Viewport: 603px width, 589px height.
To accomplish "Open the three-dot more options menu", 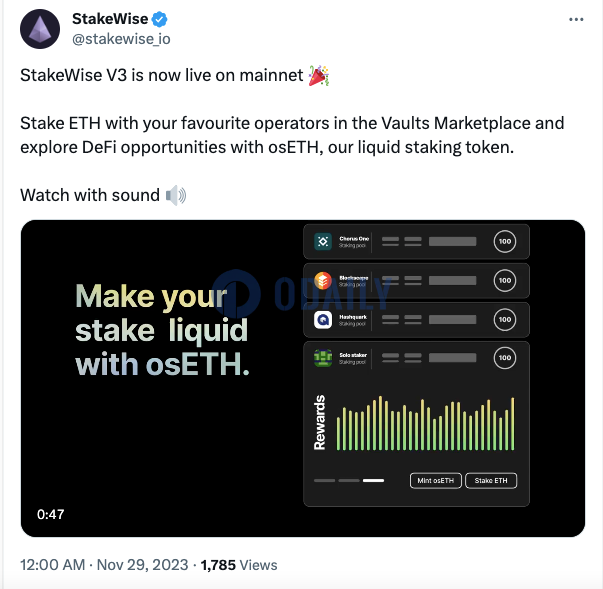I will pyautogui.click(x=576, y=20).
